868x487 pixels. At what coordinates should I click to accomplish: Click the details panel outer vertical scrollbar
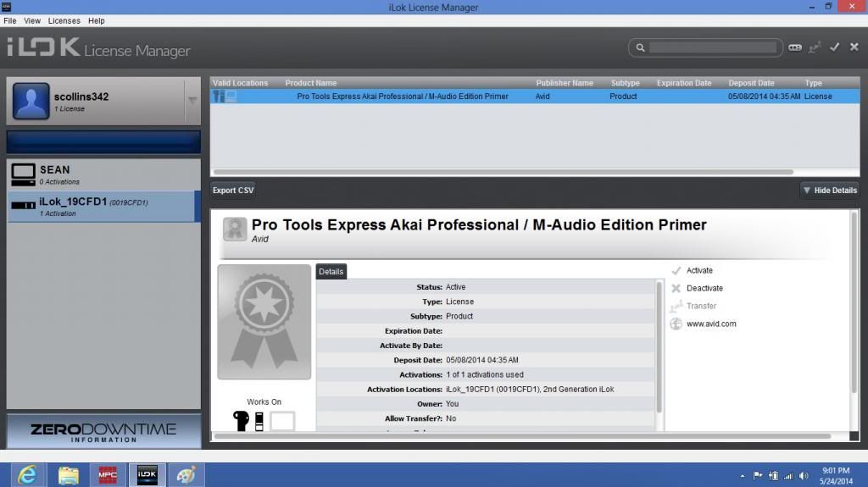(854, 302)
